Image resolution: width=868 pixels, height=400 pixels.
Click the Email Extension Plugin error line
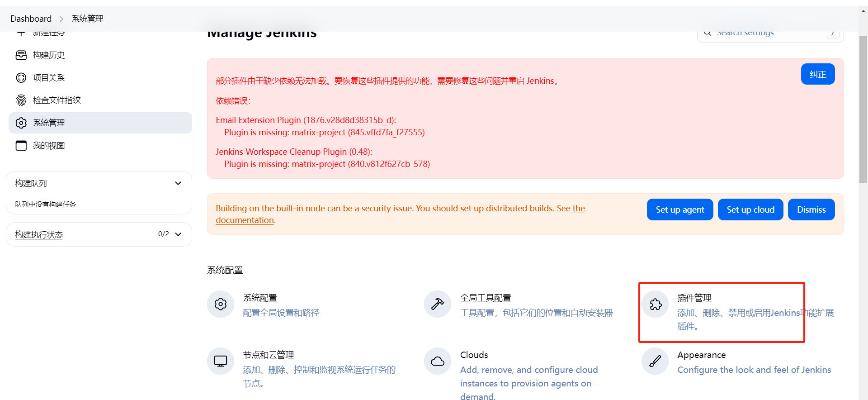(306, 120)
